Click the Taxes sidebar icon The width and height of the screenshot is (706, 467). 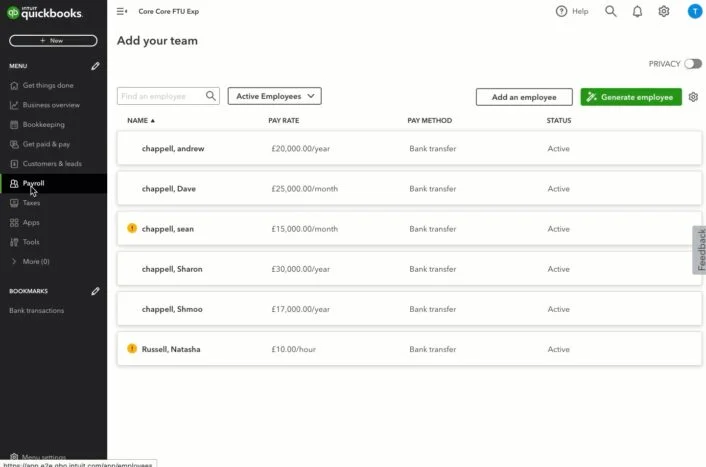coord(14,203)
